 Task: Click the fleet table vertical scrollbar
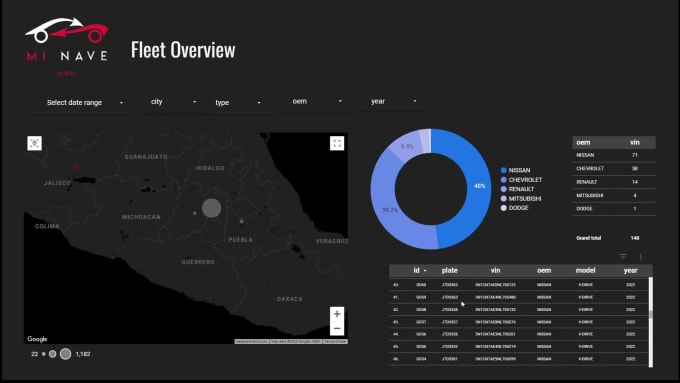point(651,322)
